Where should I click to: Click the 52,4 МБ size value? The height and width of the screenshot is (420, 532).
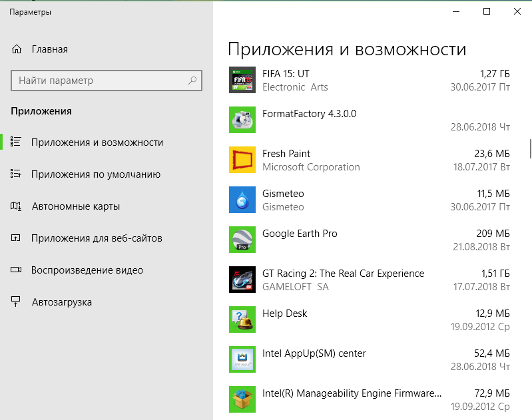click(492, 353)
